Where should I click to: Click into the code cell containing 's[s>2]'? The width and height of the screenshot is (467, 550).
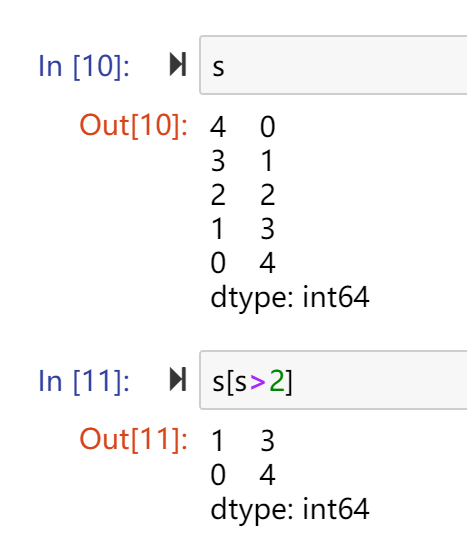coord(333,380)
